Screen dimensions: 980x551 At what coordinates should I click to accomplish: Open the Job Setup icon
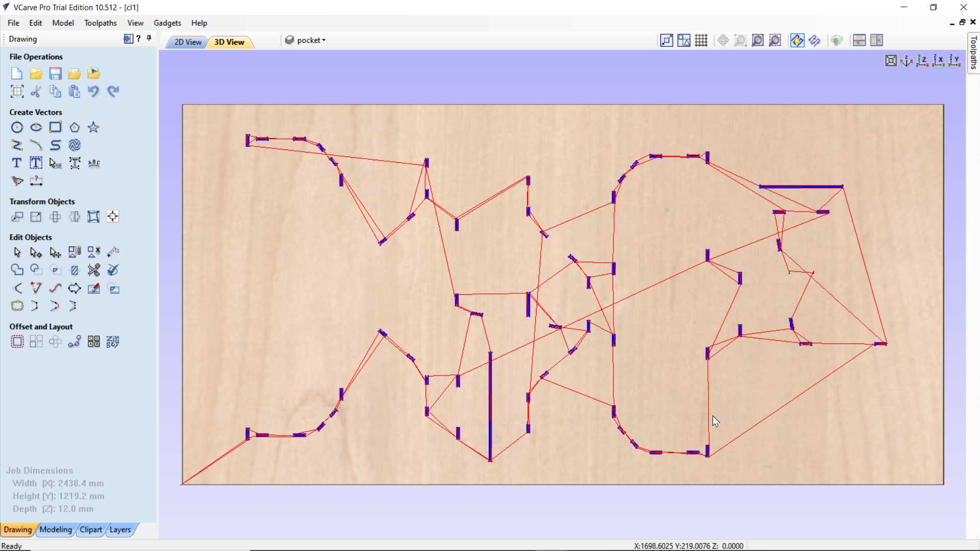tap(17, 91)
